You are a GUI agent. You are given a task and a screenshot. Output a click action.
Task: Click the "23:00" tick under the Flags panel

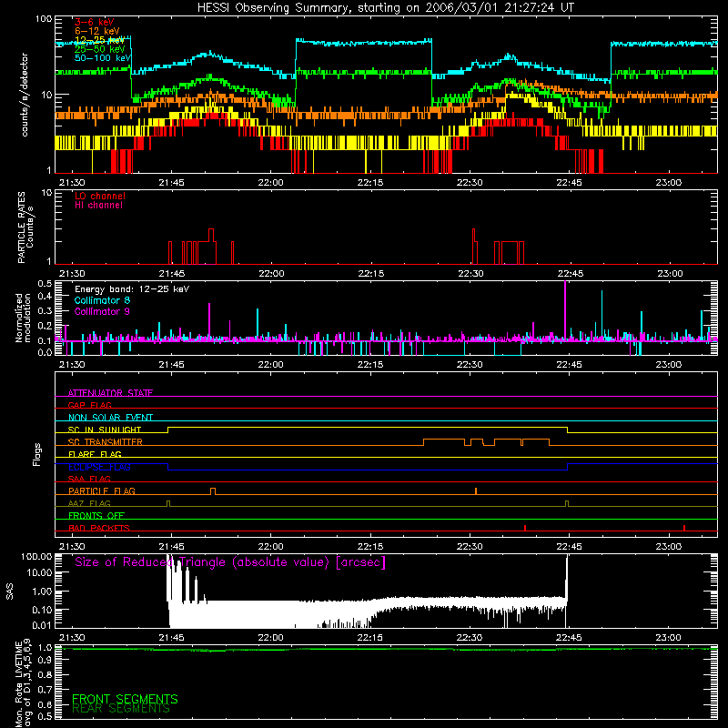pyautogui.click(x=669, y=547)
